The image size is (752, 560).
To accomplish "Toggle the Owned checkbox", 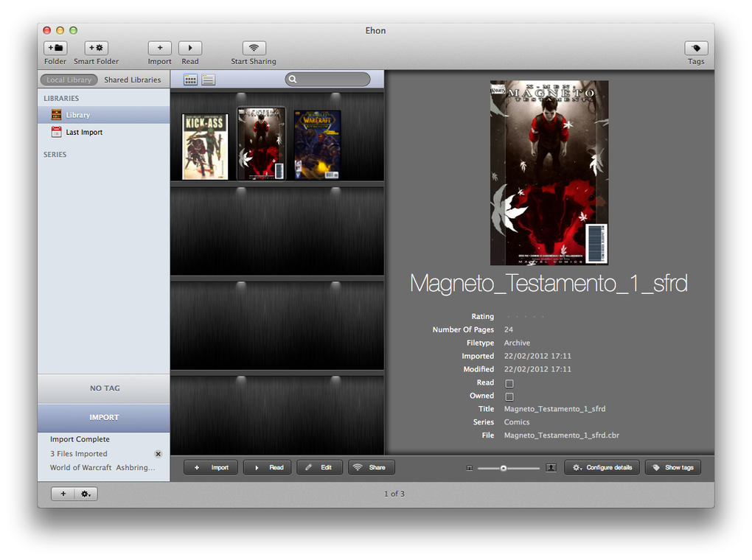I will 509,396.
